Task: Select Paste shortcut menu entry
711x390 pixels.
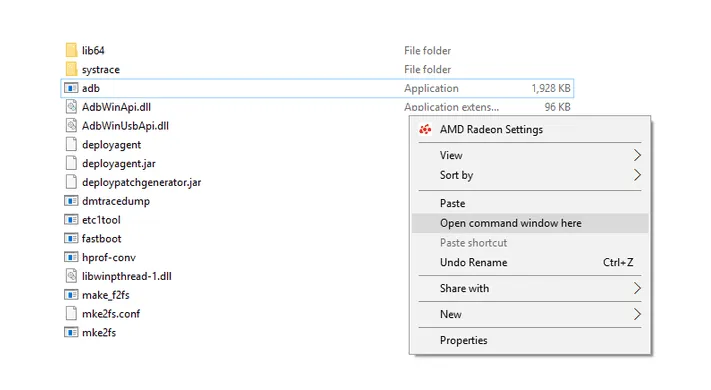Action: [x=530, y=243]
